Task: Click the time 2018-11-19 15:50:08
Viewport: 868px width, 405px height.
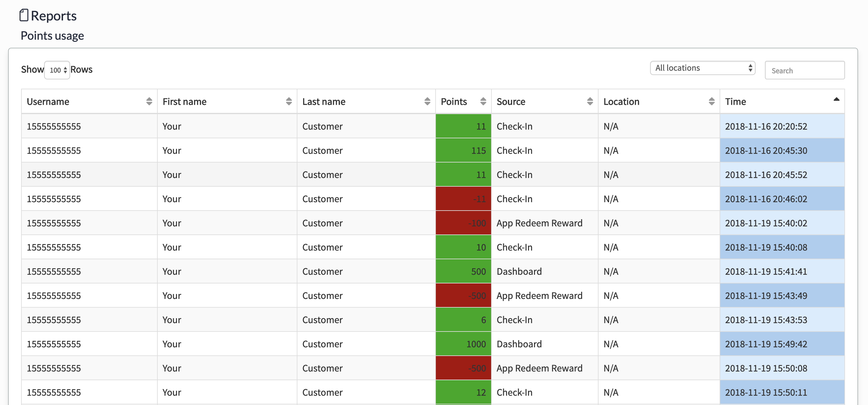Action: (x=766, y=368)
